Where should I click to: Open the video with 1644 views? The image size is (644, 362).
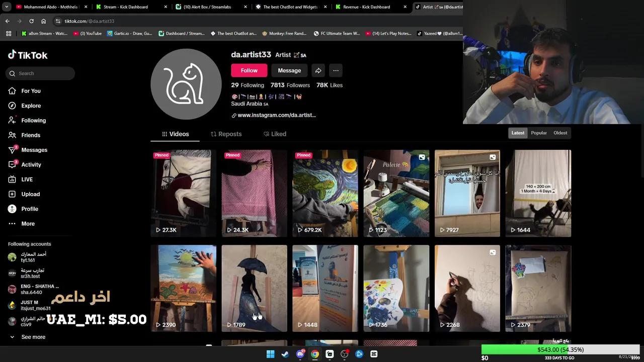pyautogui.click(x=538, y=193)
